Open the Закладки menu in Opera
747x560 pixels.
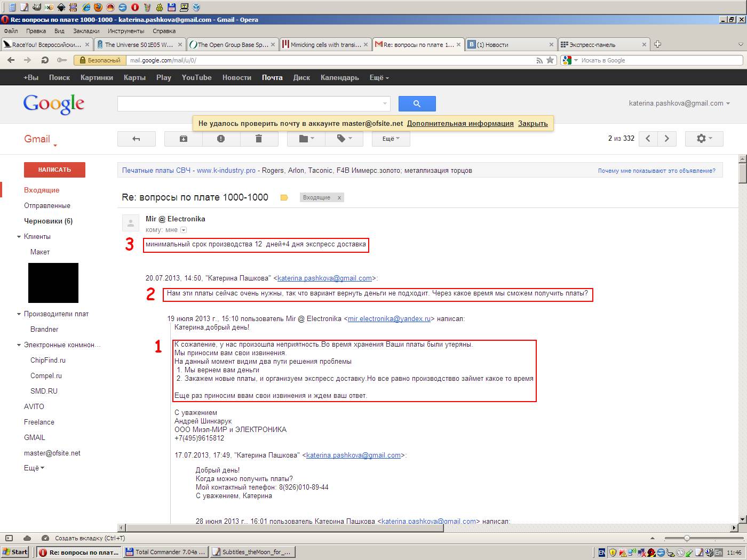click(86, 31)
